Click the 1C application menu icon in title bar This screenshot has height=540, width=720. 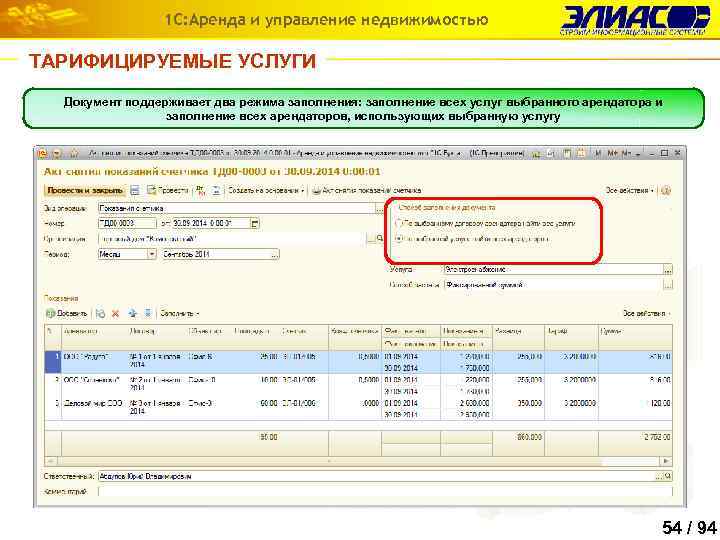pyautogui.click(x=43, y=153)
